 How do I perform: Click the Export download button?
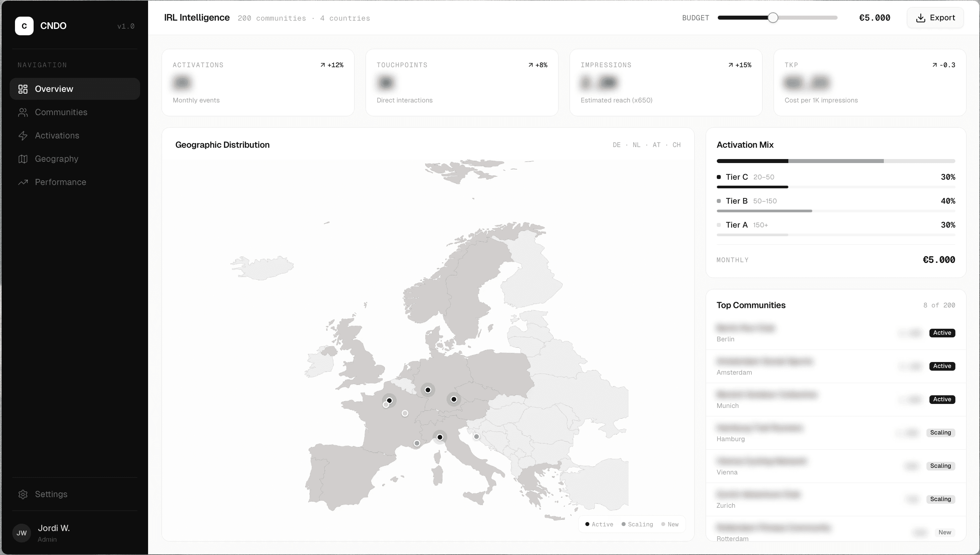[935, 18]
